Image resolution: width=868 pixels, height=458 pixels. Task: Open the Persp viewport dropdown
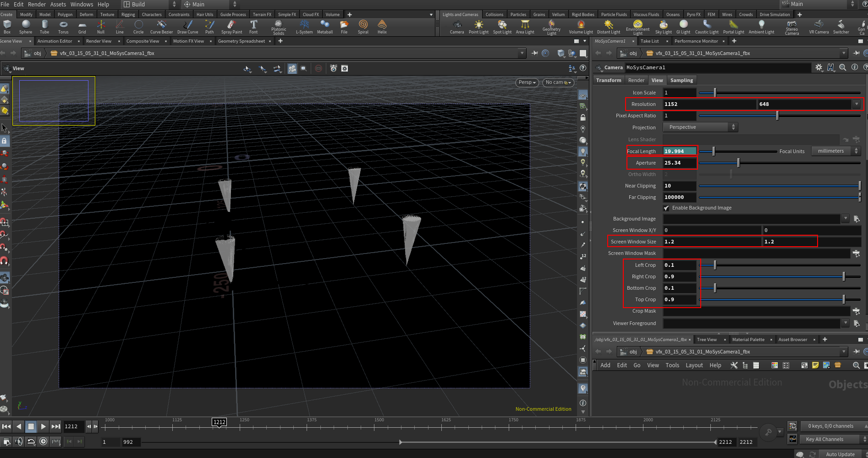click(526, 83)
